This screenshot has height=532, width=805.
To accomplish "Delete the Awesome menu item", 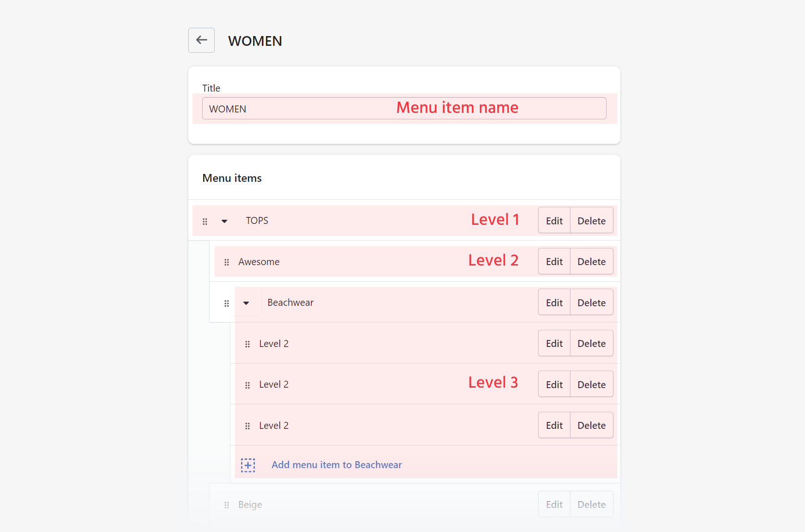I will 591,262.
